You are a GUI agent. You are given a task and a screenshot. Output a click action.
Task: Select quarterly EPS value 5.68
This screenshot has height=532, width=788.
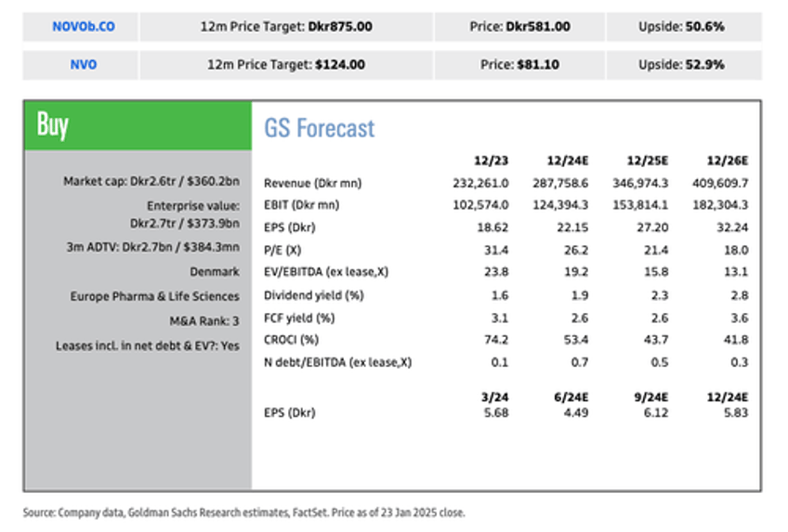pos(496,413)
